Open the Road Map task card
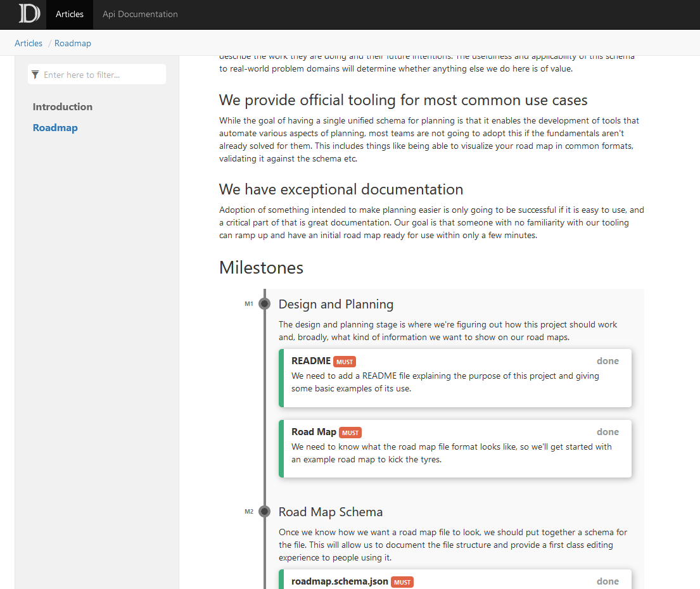The height and width of the screenshot is (589, 700). [455, 450]
